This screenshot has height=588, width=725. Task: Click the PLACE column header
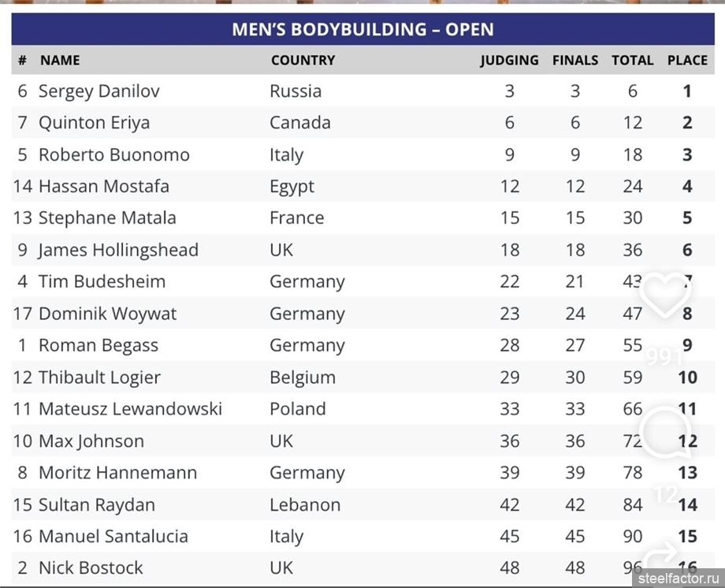[687, 60]
